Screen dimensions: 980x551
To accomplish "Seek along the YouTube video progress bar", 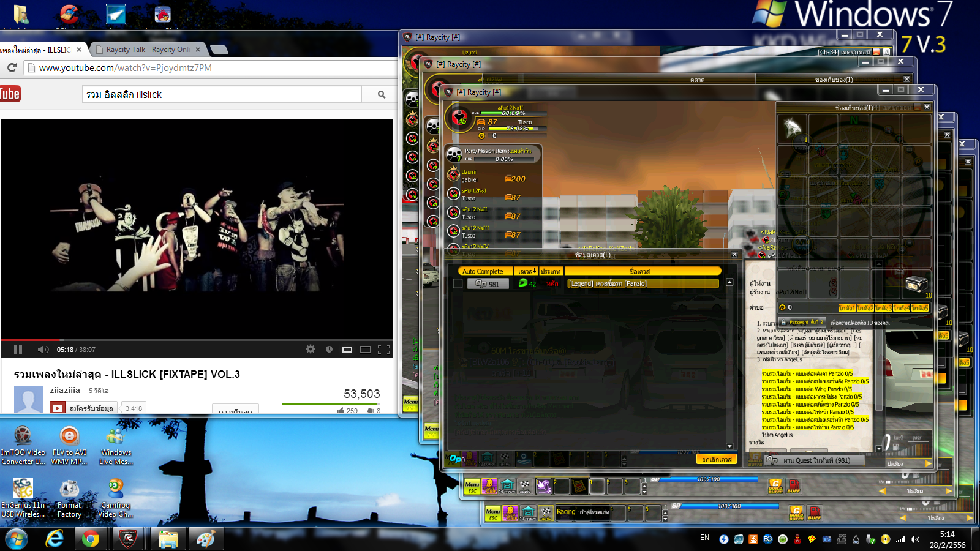I will [x=197, y=340].
